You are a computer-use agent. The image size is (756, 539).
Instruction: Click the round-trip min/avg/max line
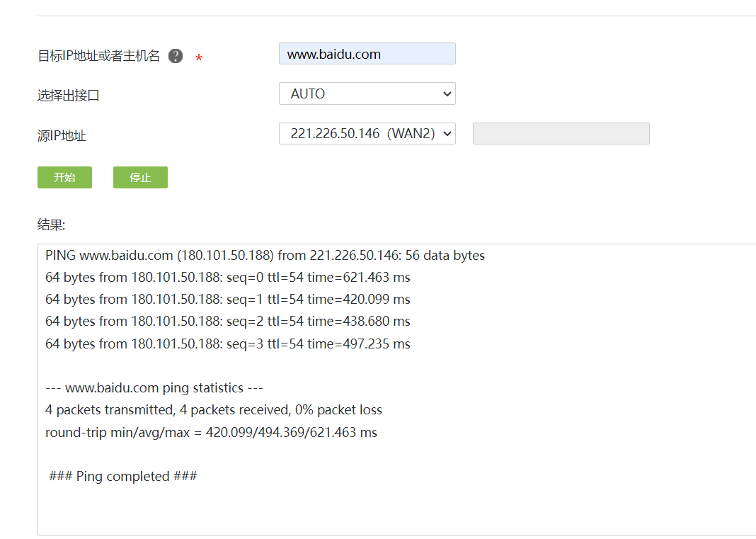coord(211,432)
